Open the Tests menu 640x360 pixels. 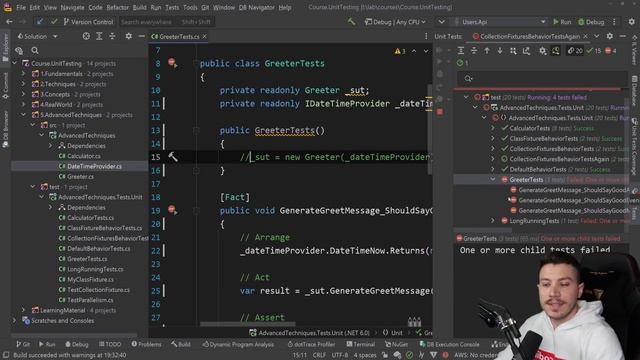[172, 7]
